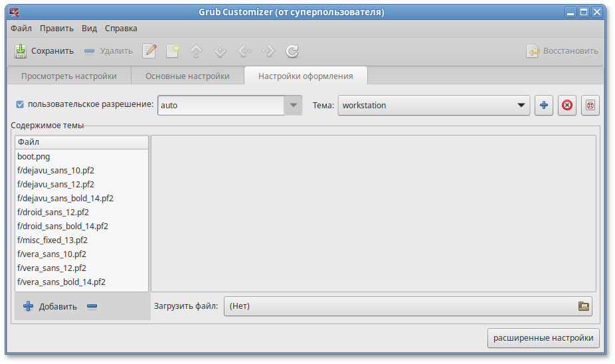Click the move up arrow icon
The height and width of the screenshot is (364, 615).
tap(197, 51)
